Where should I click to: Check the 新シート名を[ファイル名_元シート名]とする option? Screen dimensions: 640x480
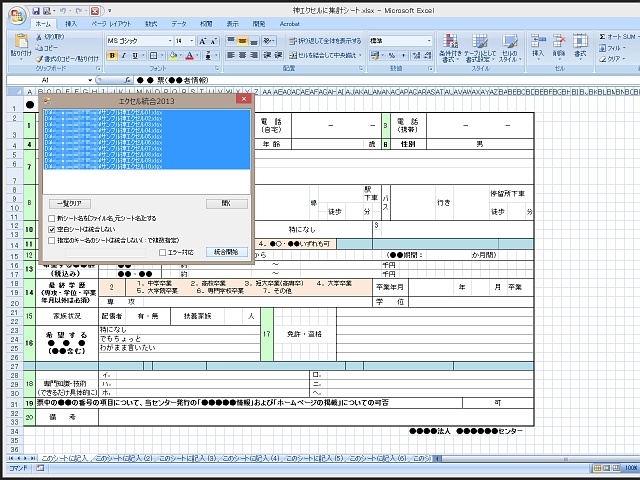52,217
